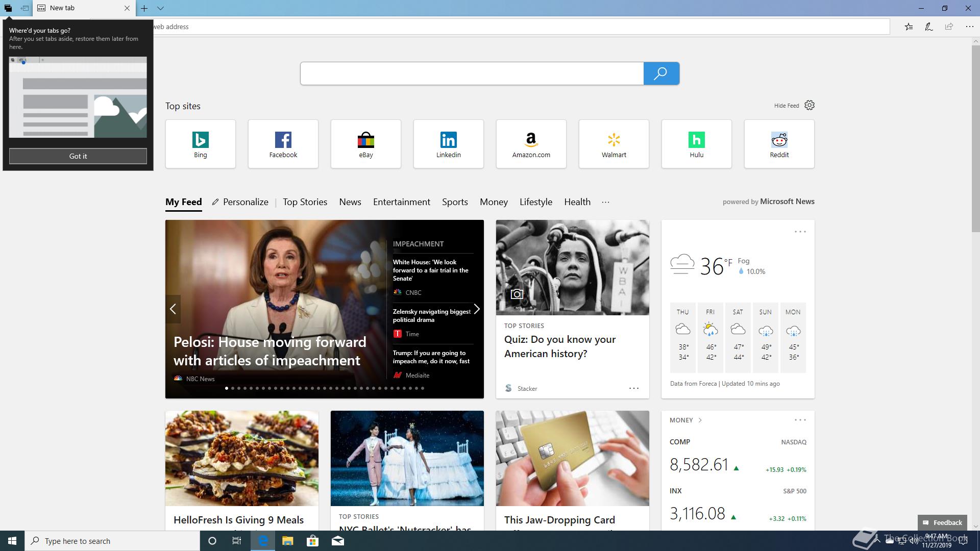Click previous slide arrow on news carousel
Screen dimensions: 980x551
(x=173, y=309)
